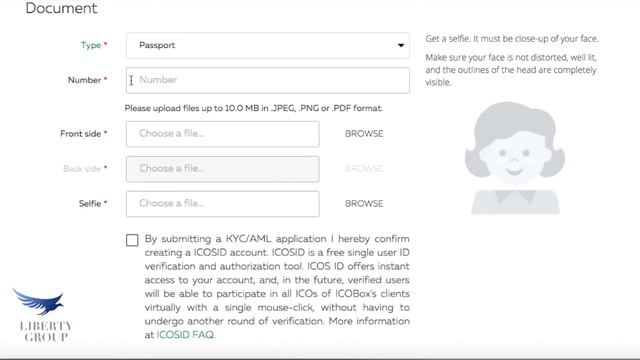Open the ICOSID FAQ link
640x360 pixels.
(x=185, y=335)
